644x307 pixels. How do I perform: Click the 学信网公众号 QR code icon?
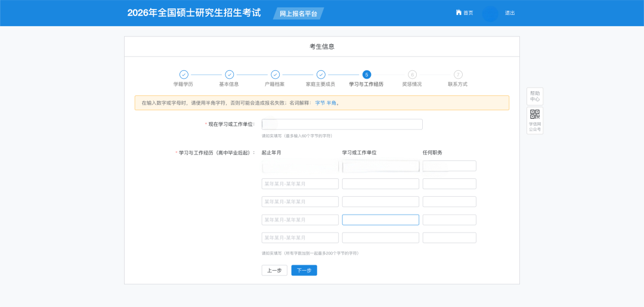click(535, 114)
